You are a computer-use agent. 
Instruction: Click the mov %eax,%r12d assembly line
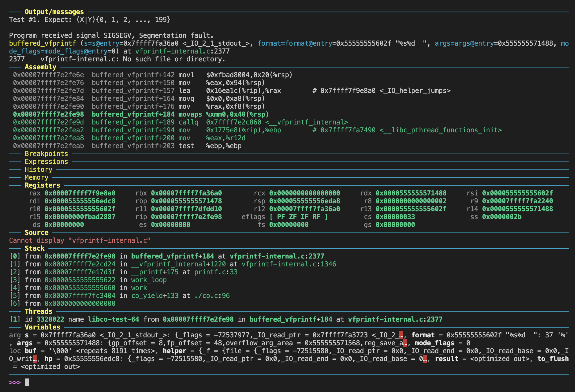click(129, 138)
